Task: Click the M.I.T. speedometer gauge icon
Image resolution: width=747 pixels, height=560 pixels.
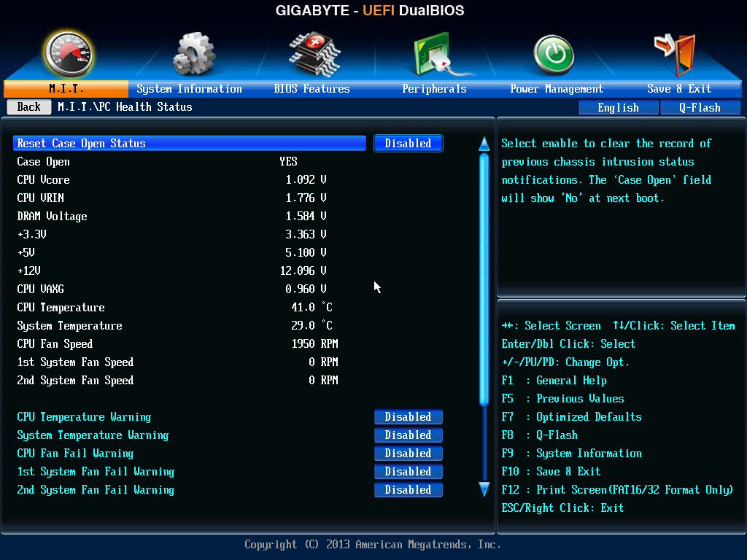Action: (x=68, y=54)
